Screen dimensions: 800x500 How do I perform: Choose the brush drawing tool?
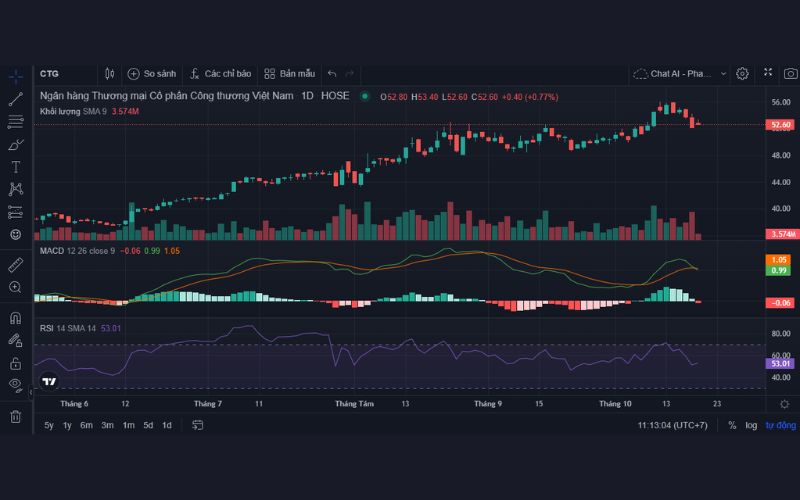point(15,144)
